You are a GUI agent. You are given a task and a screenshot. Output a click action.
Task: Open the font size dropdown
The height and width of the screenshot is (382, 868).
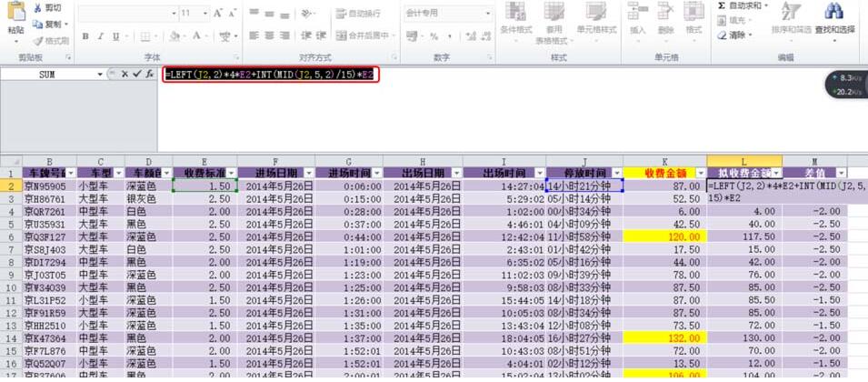tap(206, 14)
